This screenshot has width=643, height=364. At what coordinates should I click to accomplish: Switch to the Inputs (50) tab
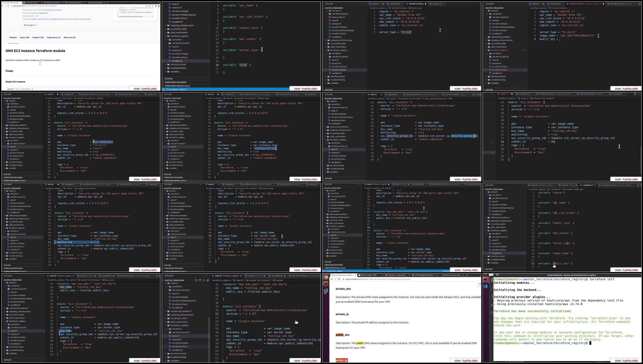click(x=25, y=37)
